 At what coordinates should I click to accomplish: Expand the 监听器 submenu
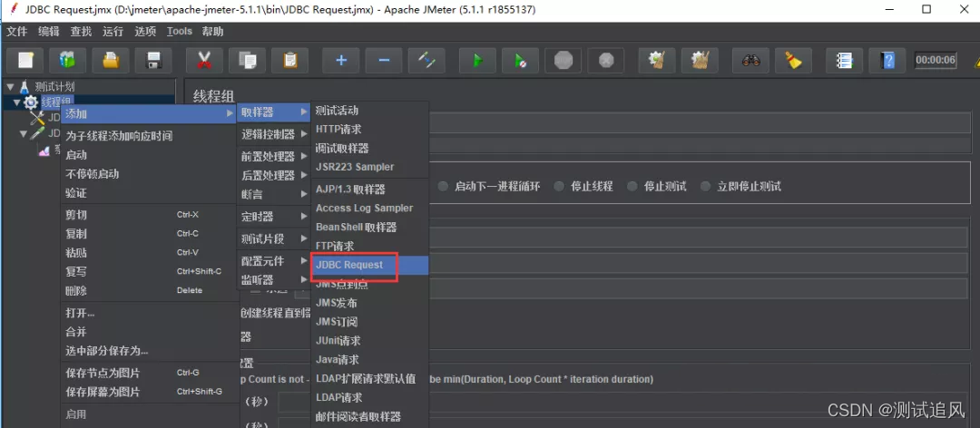(274, 279)
